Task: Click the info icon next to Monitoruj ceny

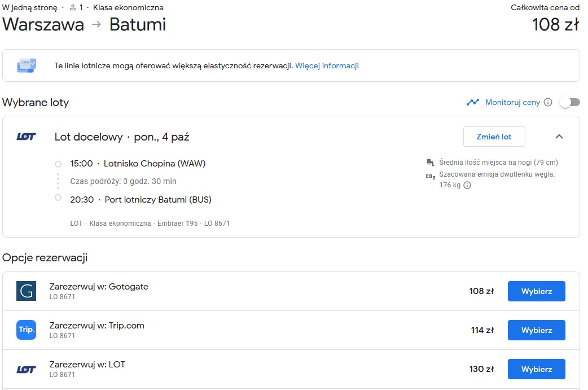Action: [548, 102]
